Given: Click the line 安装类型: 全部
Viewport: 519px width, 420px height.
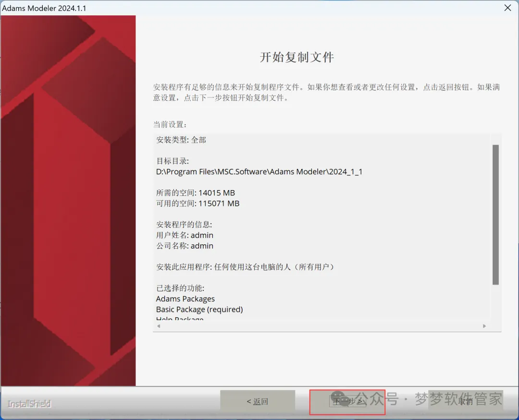Looking at the screenshot, I should coord(181,140).
